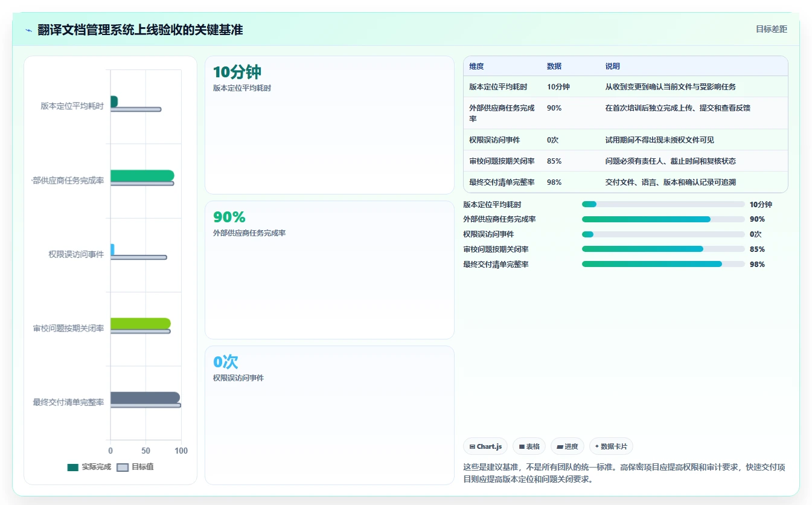Image resolution: width=812 pixels, height=505 pixels.
Task: Click the 权限误访问事件 target value bar
Action: coord(138,257)
